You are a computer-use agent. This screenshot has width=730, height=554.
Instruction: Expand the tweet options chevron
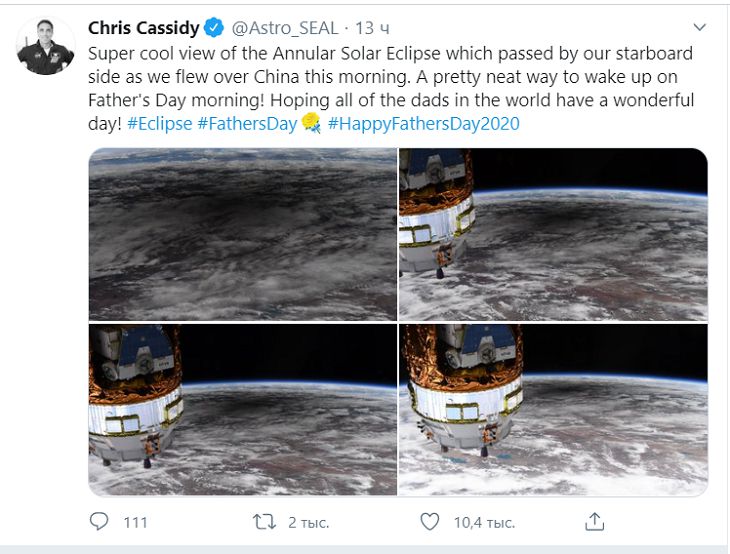699,27
